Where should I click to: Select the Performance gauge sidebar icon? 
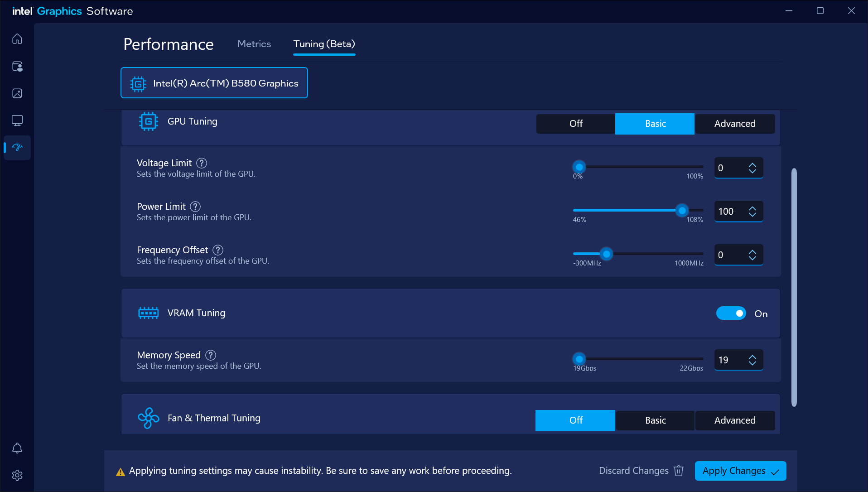tap(17, 147)
